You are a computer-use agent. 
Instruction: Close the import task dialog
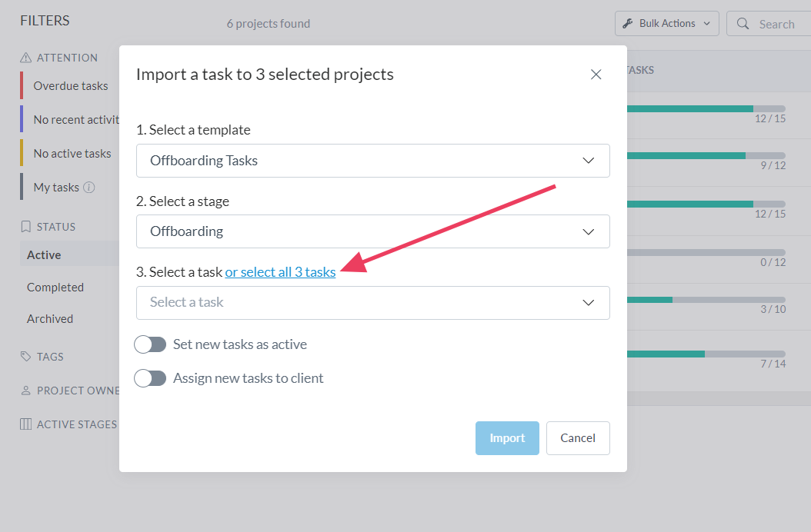pos(596,75)
